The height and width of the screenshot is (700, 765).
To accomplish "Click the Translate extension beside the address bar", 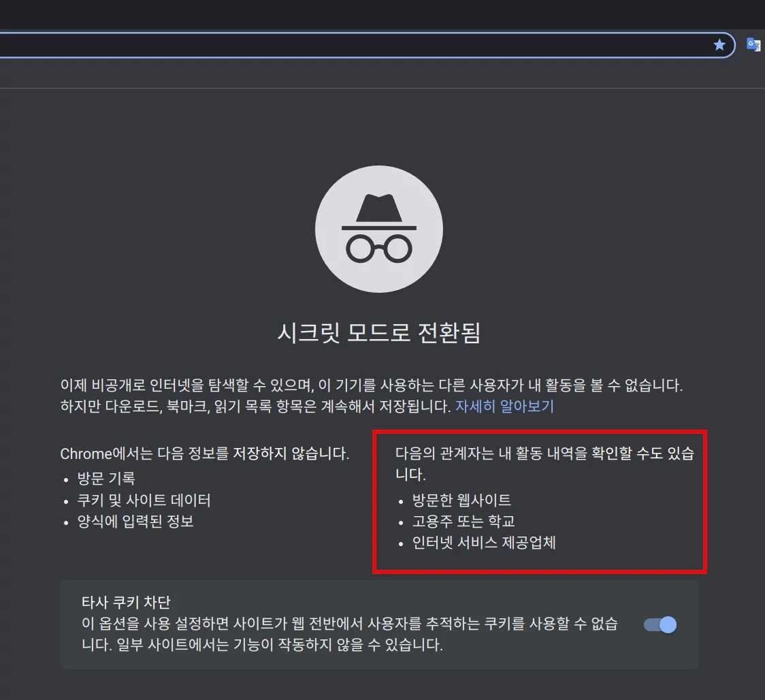I will (x=753, y=45).
